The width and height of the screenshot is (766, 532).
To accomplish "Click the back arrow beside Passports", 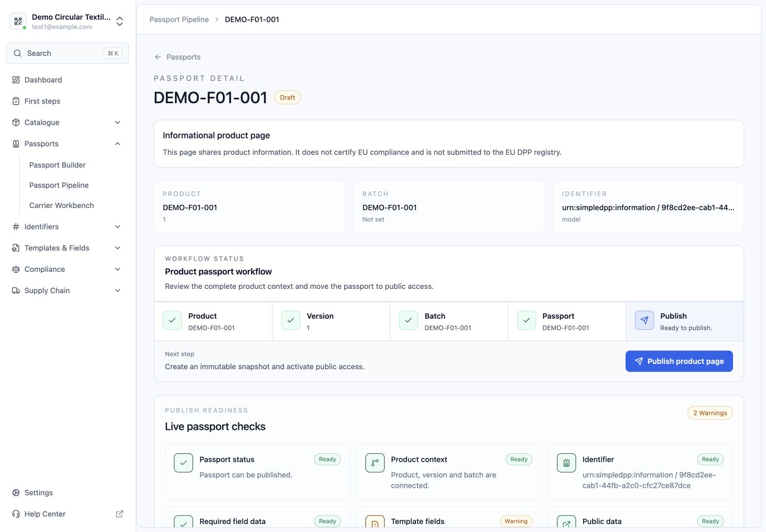I will pyautogui.click(x=158, y=57).
